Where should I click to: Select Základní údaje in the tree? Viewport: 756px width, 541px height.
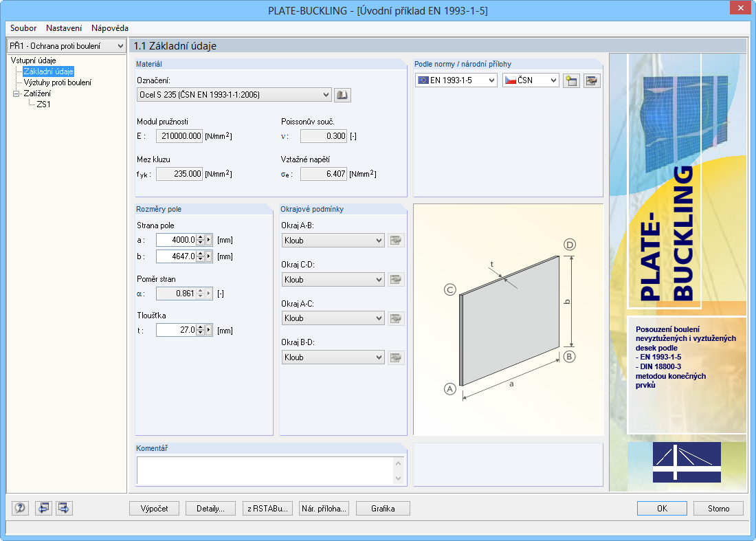(x=48, y=71)
